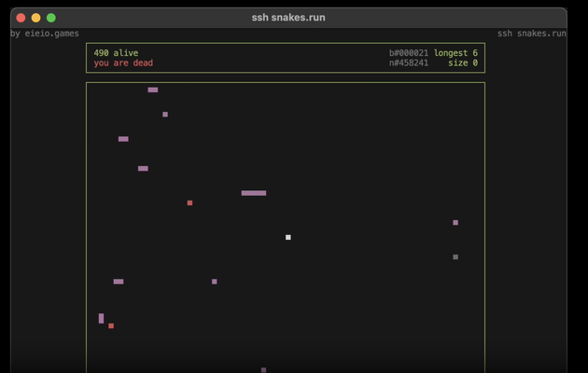Image resolution: width=588 pixels, height=373 pixels.
Task: Click the gray square near right edge
Action: [455, 257]
